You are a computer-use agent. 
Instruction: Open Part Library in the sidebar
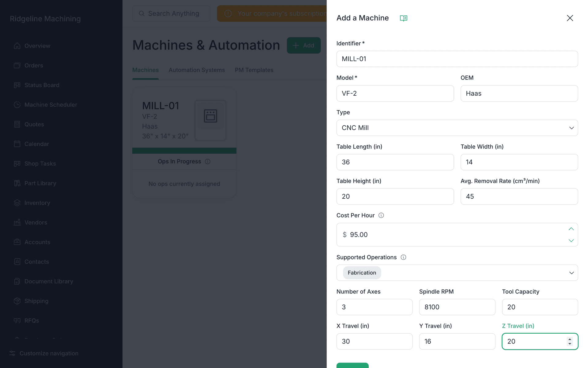click(x=35, y=183)
